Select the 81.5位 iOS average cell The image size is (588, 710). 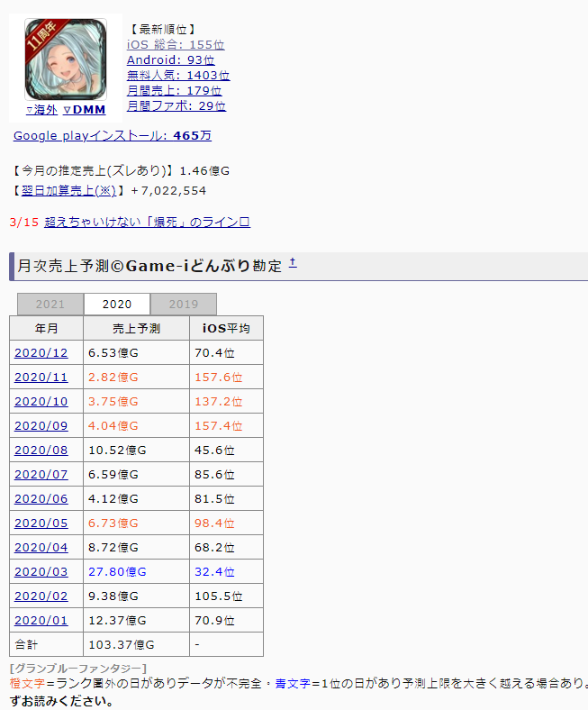(x=226, y=499)
